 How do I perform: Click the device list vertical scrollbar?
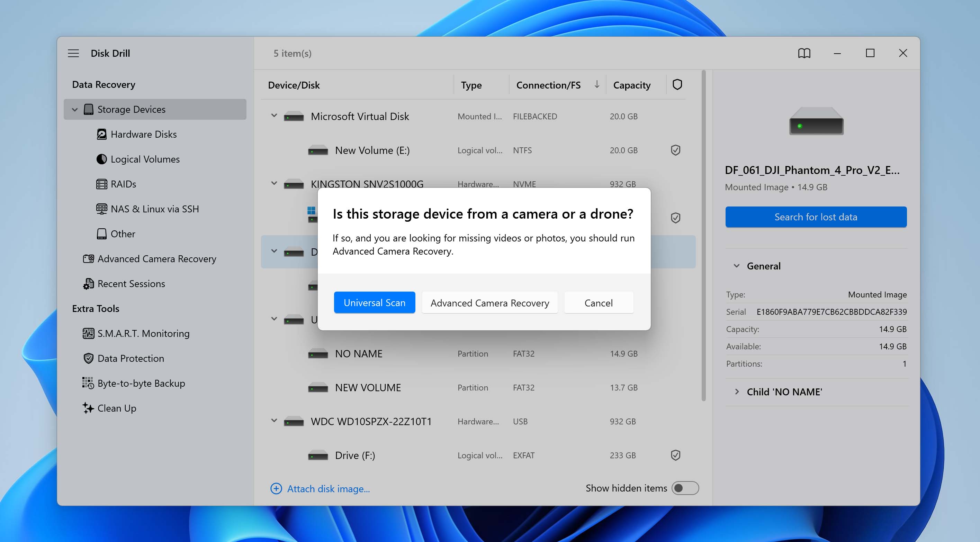[703, 236]
